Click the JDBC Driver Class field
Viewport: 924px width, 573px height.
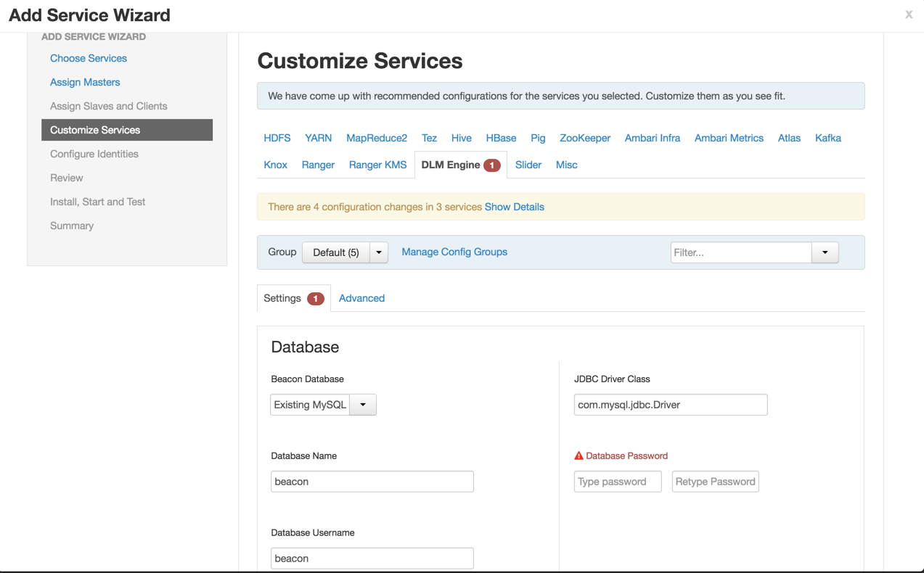pyautogui.click(x=670, y=405)
